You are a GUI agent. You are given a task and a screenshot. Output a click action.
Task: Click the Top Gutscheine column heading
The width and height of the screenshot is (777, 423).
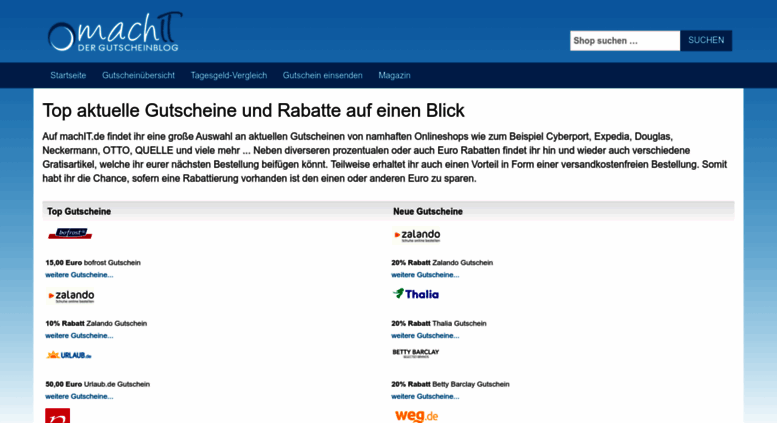(79, 212)
